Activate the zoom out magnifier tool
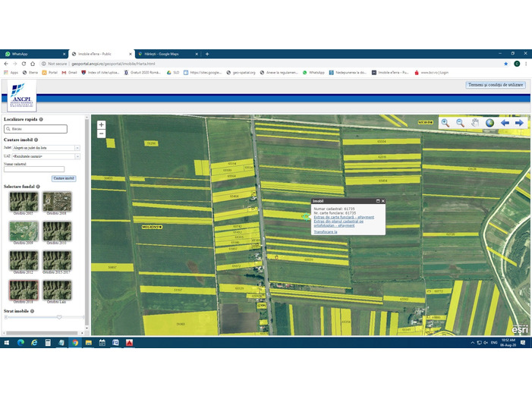The width and height of the screenshot is (532, 399). point(460,123)
